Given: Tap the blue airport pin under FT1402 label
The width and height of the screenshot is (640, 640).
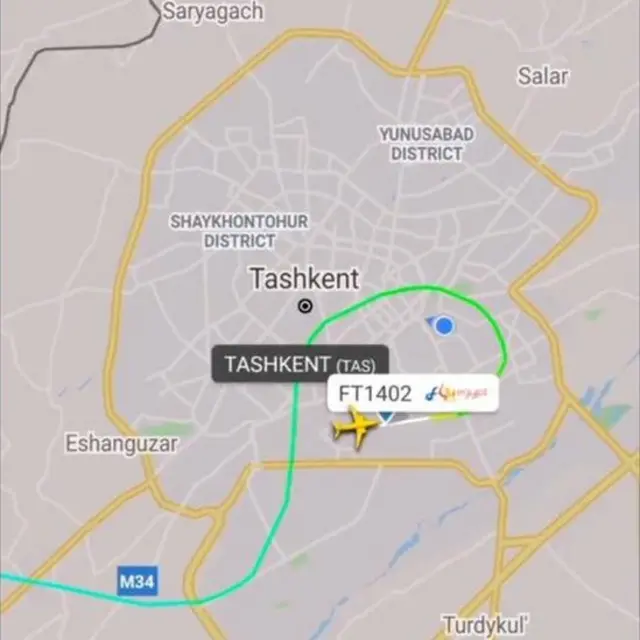Looking at the screenshot, I should tap(386, 416).
